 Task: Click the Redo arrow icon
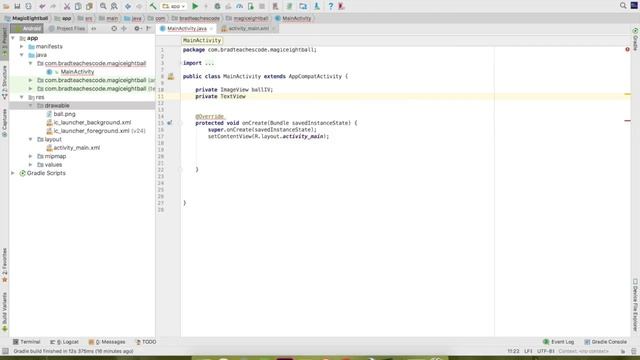tap(53, 6)
